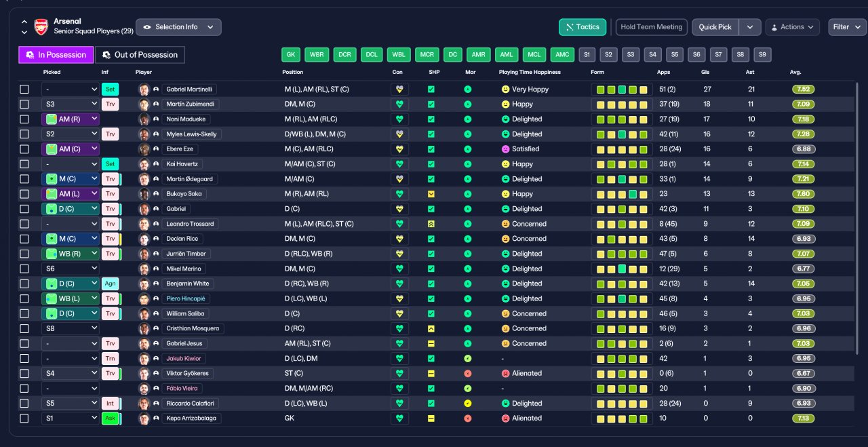Click the player portrait of Declan Rice
The width and height of the screenshot is (868, 447).
point(144,239)
